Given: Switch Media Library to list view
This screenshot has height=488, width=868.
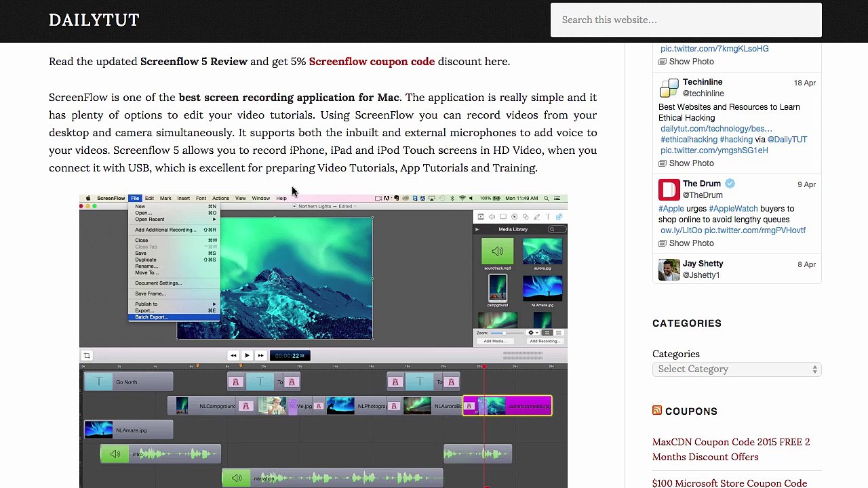Looking at the screenshot, I should (x=559, y=333).
